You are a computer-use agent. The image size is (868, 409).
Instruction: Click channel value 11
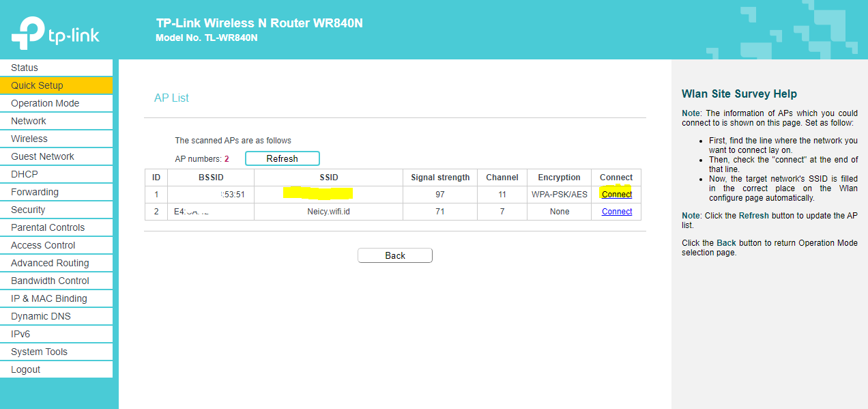(502, 195)
